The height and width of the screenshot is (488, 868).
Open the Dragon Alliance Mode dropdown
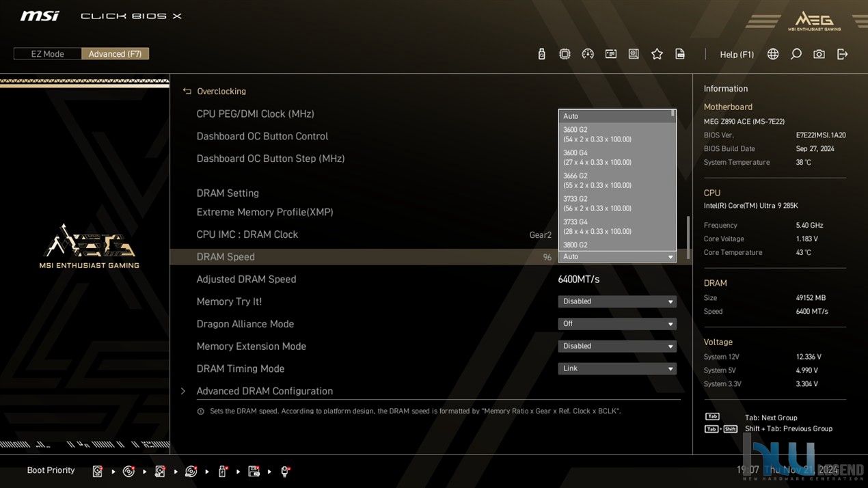click(617, 324)
